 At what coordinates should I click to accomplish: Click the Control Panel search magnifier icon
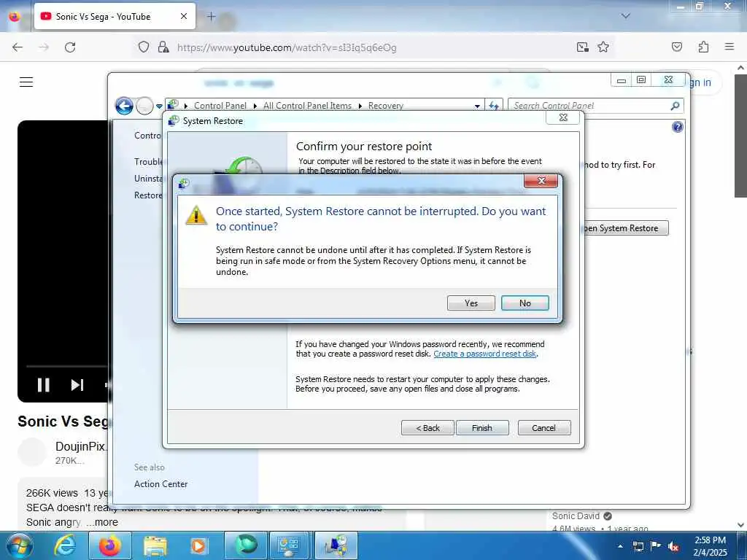tap(675, 106)
